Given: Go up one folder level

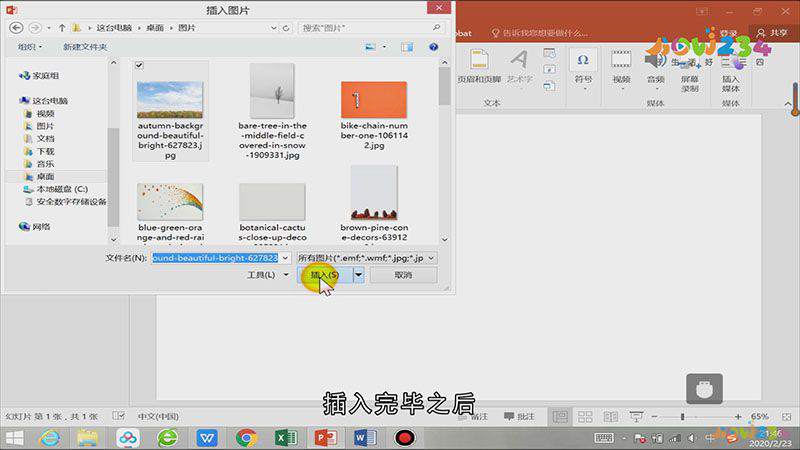Looking at the screenshot, I should tap(62, 28).
